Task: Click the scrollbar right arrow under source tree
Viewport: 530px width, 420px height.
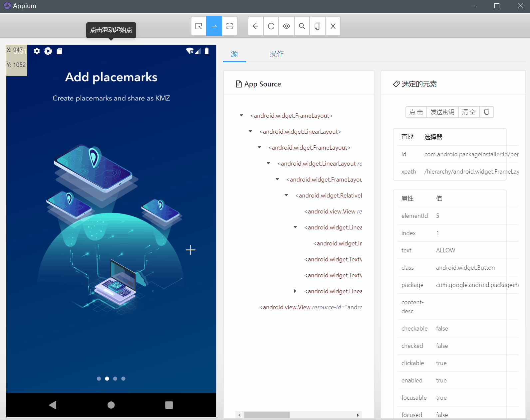Action: [x=358, y=415]
